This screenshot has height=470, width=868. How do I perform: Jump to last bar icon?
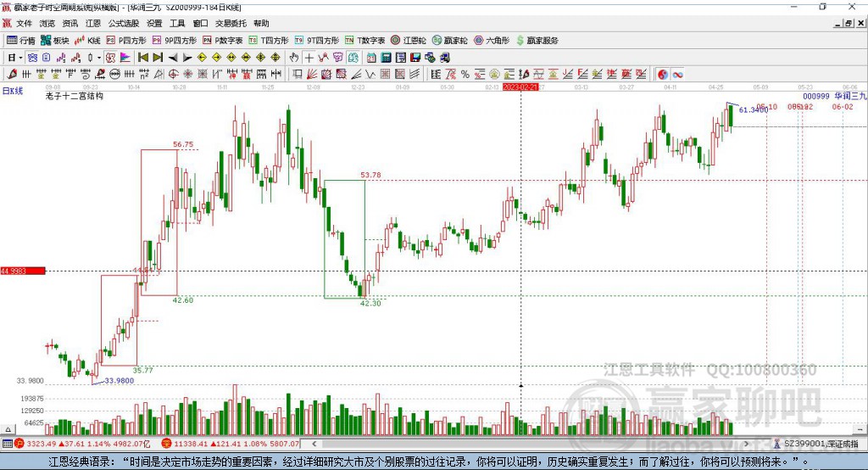click(158, 58)
